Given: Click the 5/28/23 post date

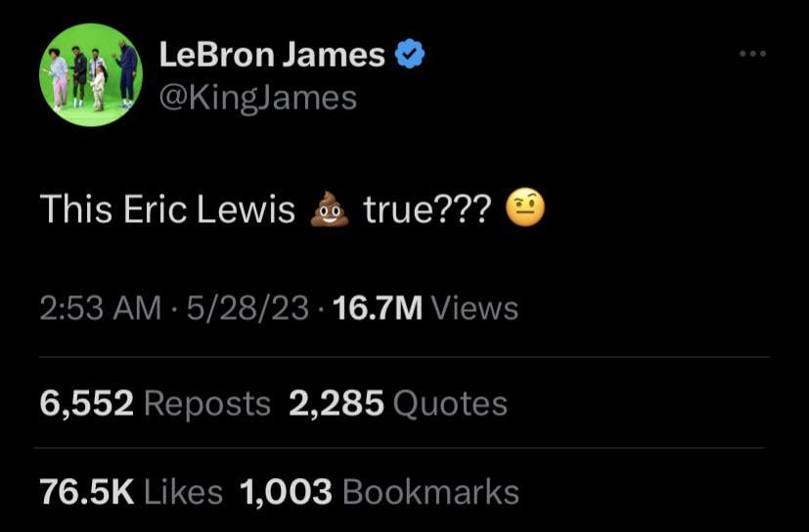Looking at the screenshot, I should point(248,308).
